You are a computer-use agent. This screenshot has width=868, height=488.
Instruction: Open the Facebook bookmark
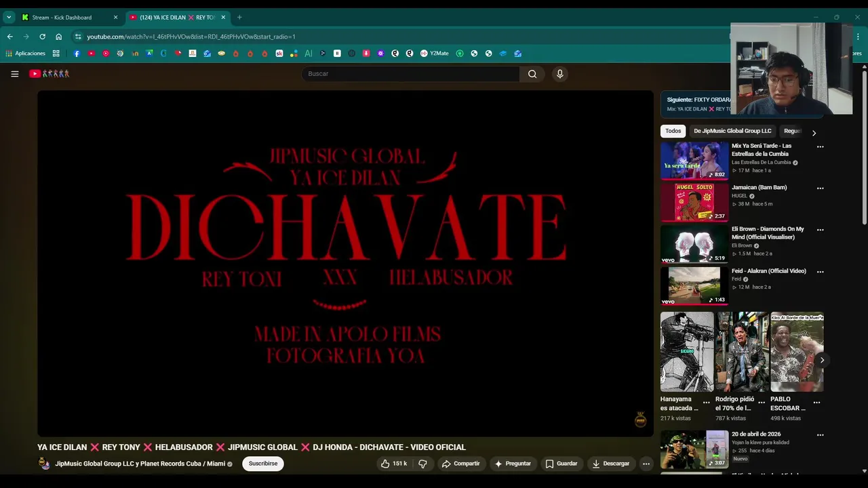coord(77,54)
